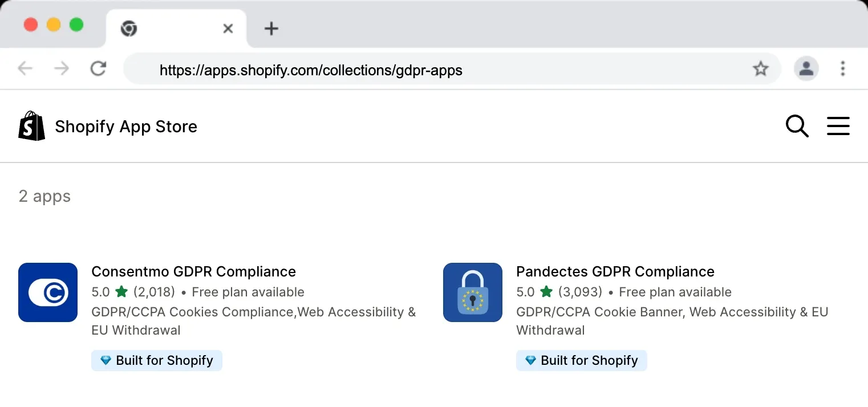The width and height of the screenshot is (868, 407).
Task: Click the 5.0 rating value for Pandectes
Action: click(525, 292)
